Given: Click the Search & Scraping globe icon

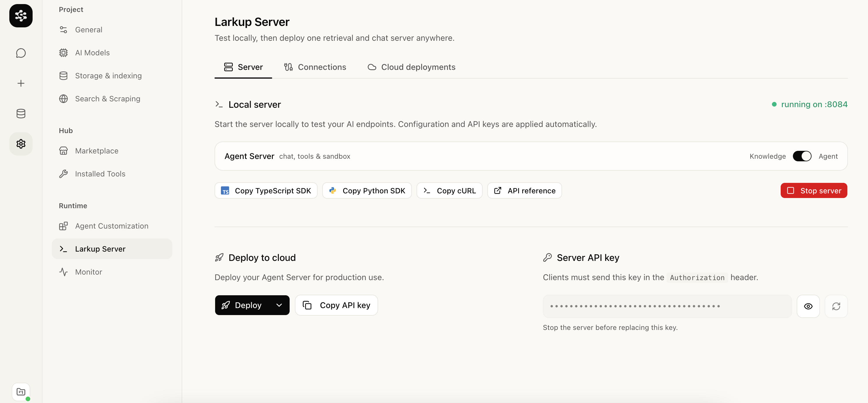Looking at the screenshot, I should [x=63, y=99].
